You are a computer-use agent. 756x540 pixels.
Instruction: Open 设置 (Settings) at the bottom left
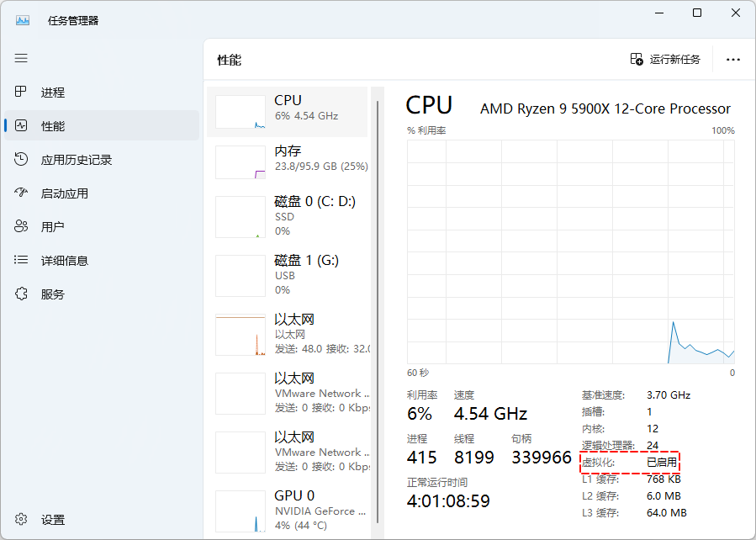click(x=52, y=520)
